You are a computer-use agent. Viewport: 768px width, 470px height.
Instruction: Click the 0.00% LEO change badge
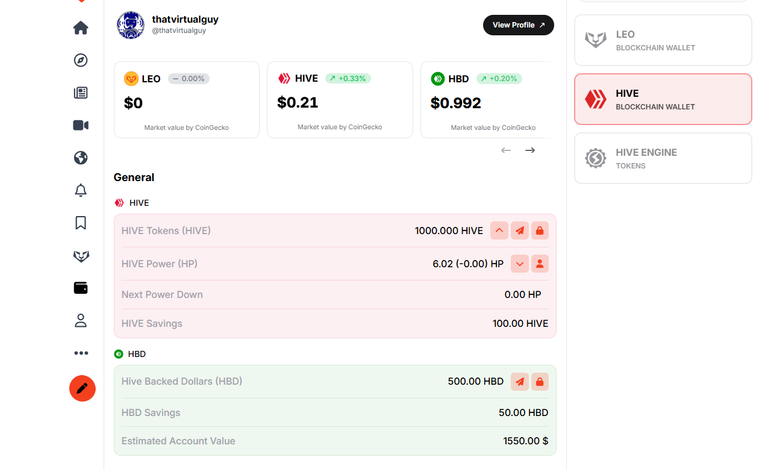[x=189, y=78]
